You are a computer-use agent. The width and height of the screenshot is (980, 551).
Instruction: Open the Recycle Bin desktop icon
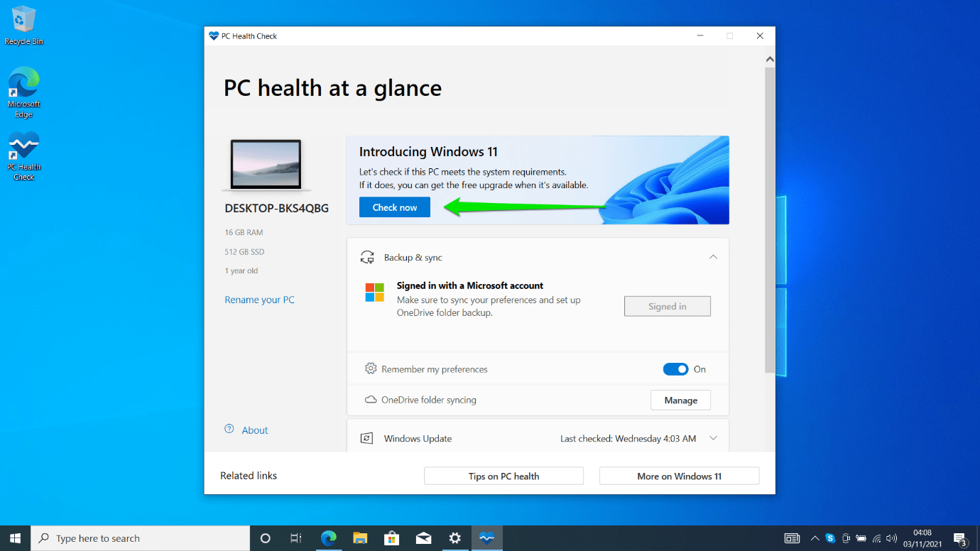(x=24, y=26)
